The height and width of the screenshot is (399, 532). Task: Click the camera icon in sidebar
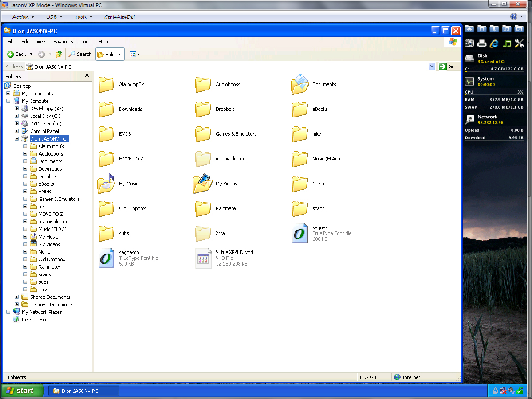[469, 43]
